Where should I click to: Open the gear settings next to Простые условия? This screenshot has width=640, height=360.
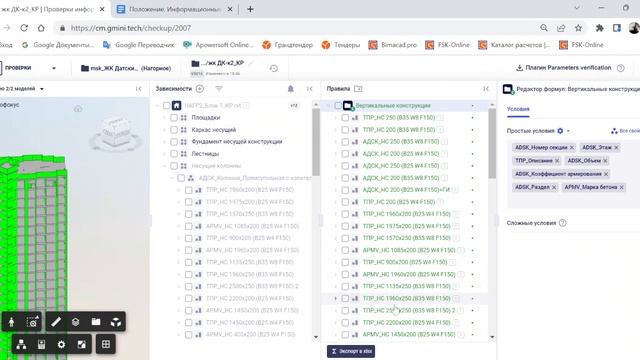(560, 131)
